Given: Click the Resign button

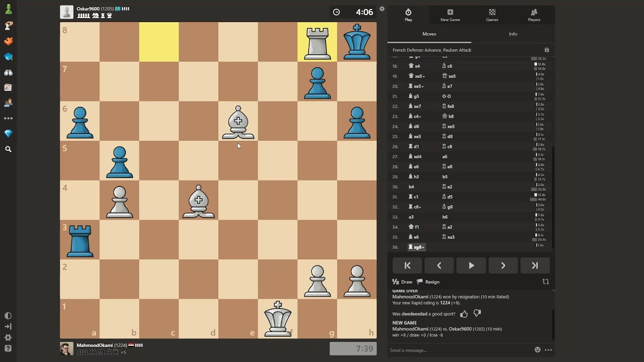Looking at the screenshot, I should 428,282.
